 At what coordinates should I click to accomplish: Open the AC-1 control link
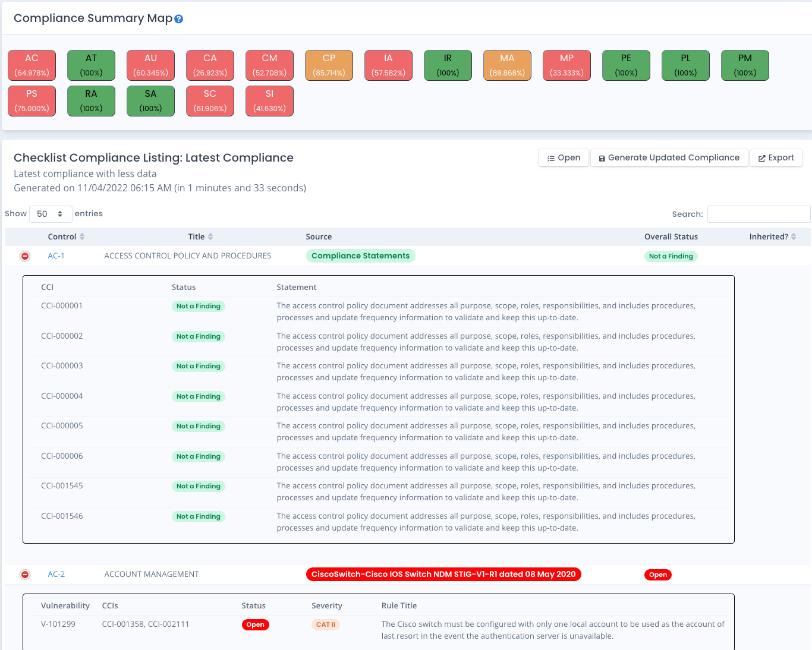[56, 256]
